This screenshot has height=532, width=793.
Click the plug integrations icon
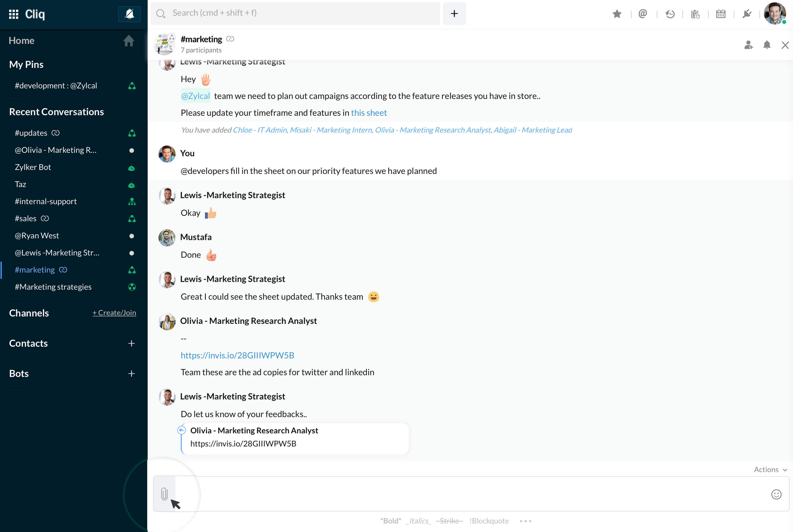coord(747,14)
